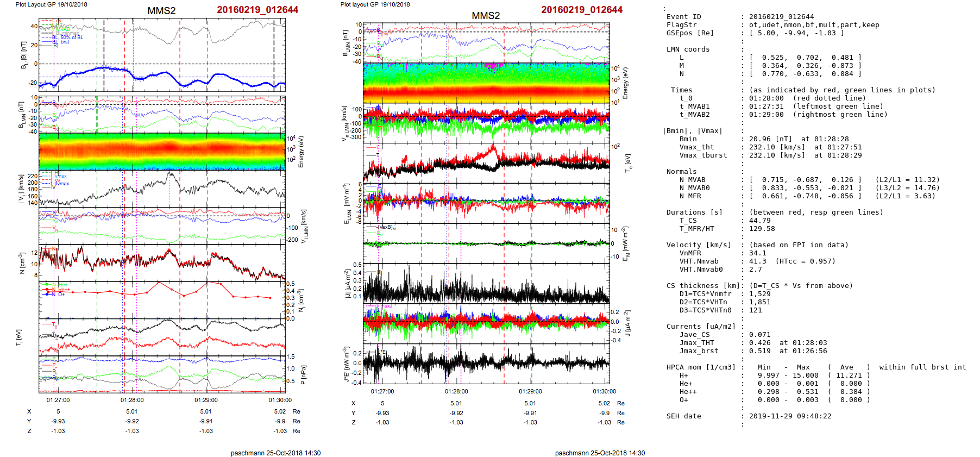Select the electron energy spectrogram in right plot
Screen dimensions: 980x457
click(x=486, y=83)
